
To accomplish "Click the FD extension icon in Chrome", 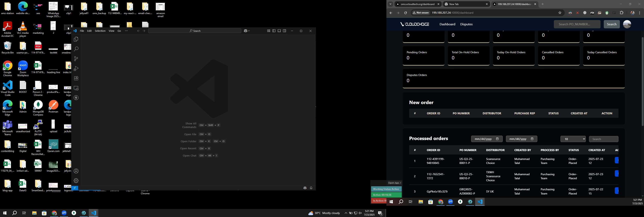I will coord(592,13).
